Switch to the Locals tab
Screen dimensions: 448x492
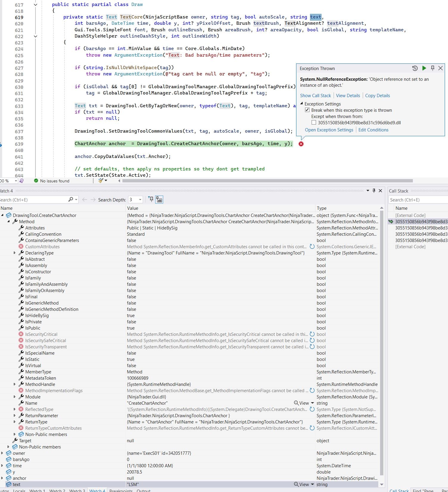point(19,490)
